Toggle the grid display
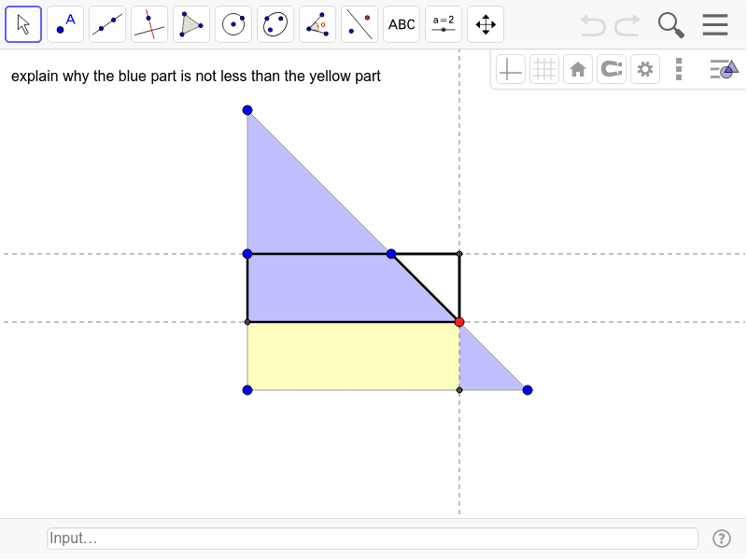 543,68
